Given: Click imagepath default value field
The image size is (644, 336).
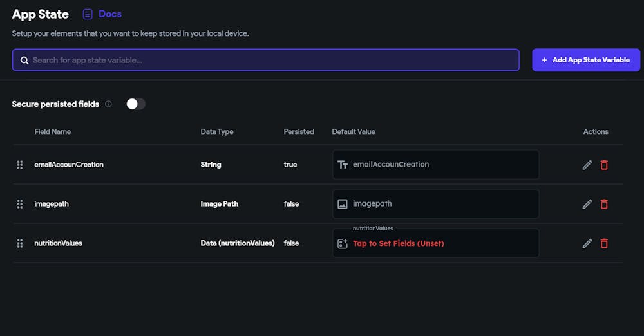Looking at the screenshot, I should 435,204.
